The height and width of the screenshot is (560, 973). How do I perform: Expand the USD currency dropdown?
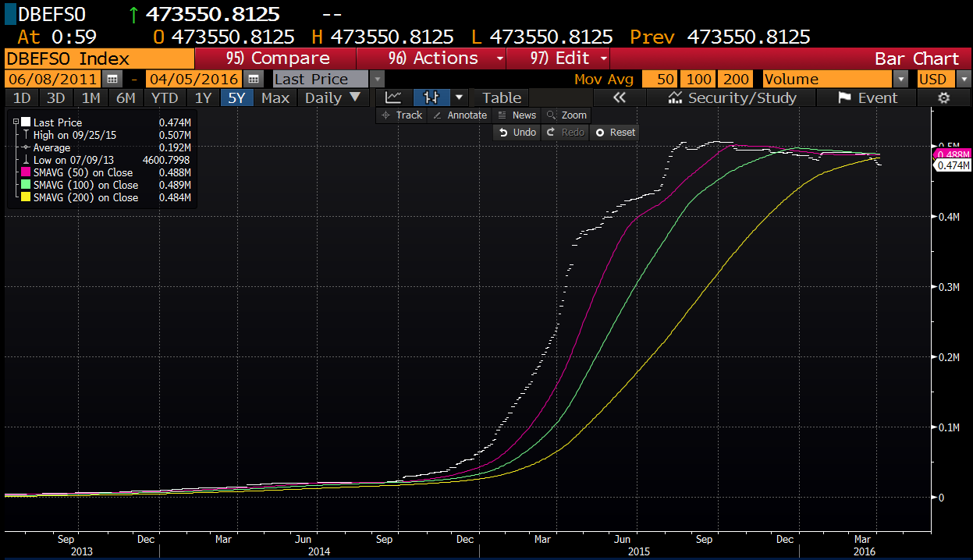point(964,79)
